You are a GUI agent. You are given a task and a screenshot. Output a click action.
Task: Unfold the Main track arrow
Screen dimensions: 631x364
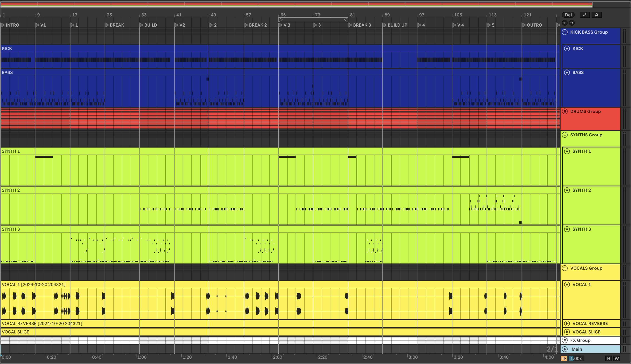pos(565,349)
